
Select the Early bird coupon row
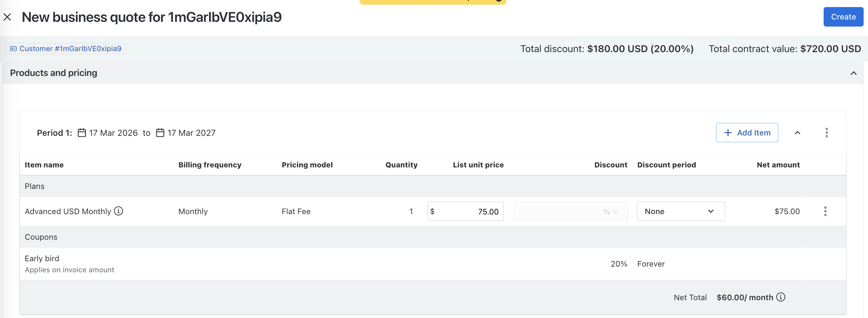[42, 259]
